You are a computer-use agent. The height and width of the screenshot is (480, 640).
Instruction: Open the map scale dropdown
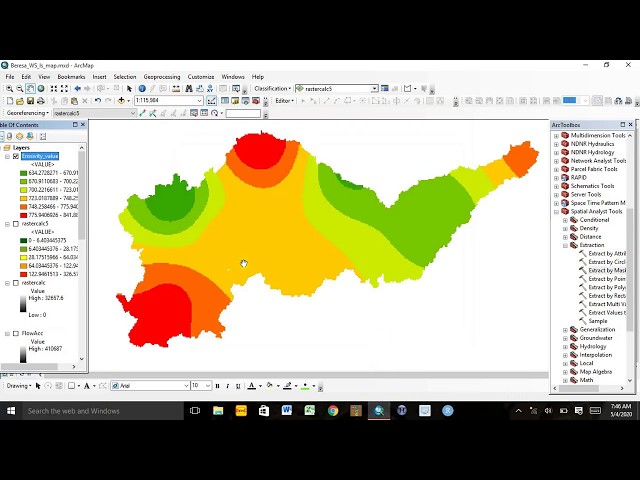[x=200, y=100]
